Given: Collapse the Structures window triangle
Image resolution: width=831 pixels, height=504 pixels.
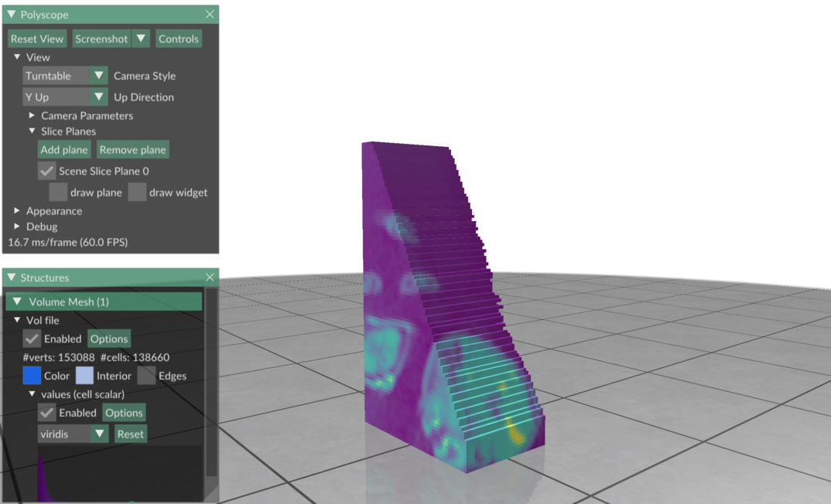Looking at the screenshot, I should click(x=12, y=278).
